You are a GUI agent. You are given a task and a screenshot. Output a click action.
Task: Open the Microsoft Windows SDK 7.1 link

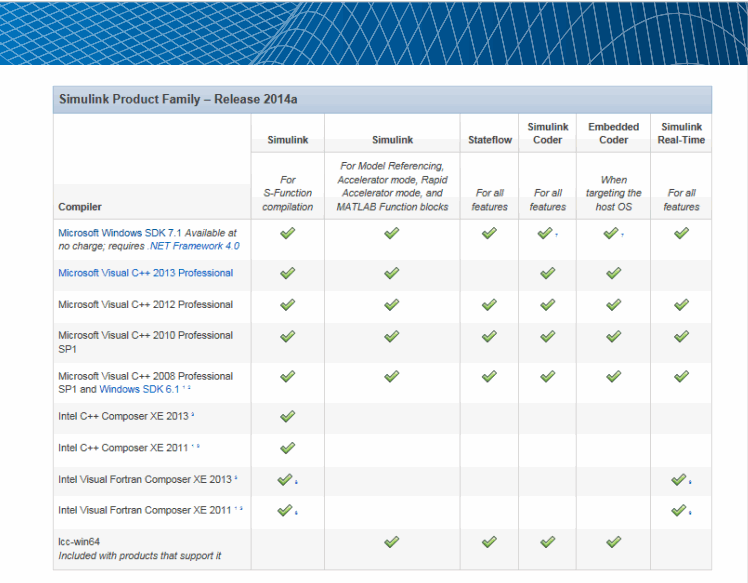click(x=120, y=232)
